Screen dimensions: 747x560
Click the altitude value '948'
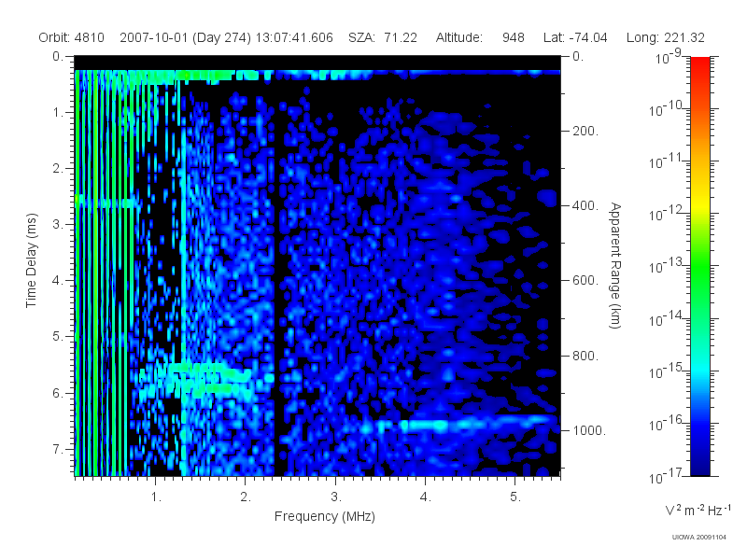[513, 37]
